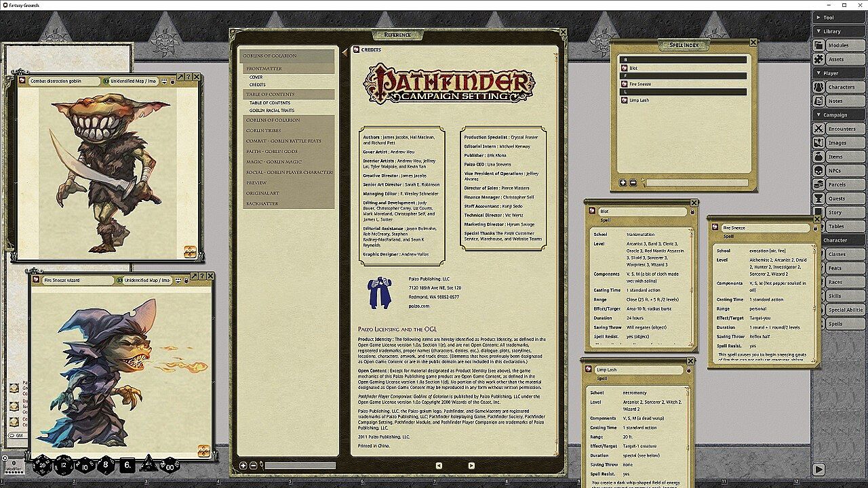Expand the Preview chapter
The width and height of the screenshot is (868, 488).
[x=289, y=182]
